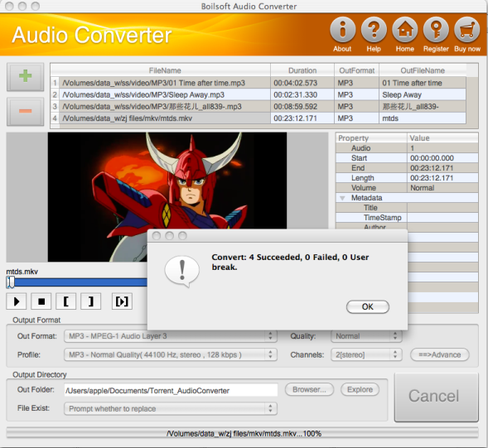Click the Length property row
This screenshot has height=448, width=488.
(x=407, y=178)
